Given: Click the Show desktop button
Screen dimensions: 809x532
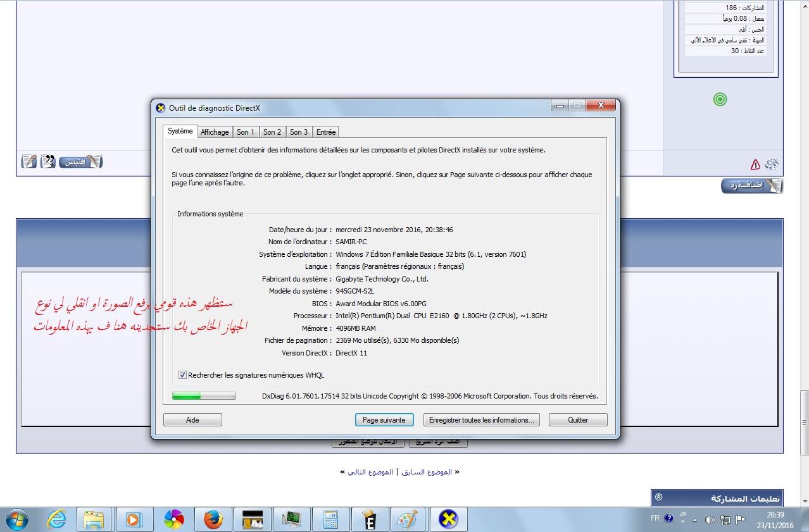Looking at the screenshot, I should (x=805, y=519).
